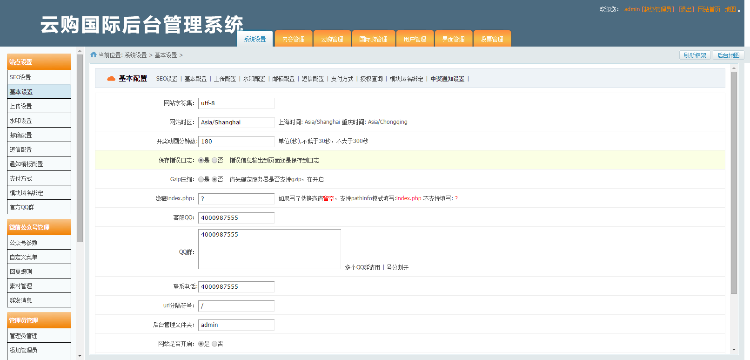Viewport: 750px width, 360px height.
Task: Click the 支付方式 link in the sub-navigation
Action: point(342,79)
